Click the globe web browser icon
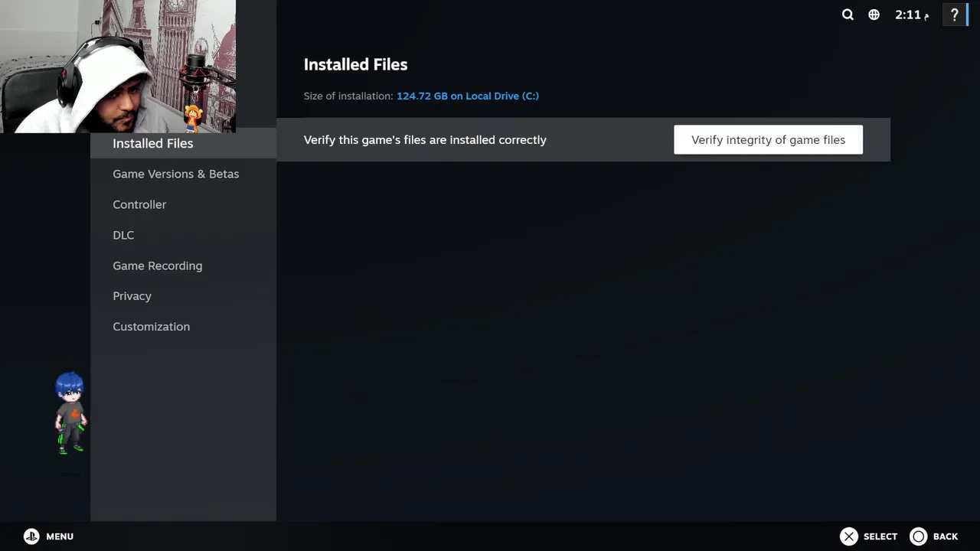The width and height of the screenshot is (980, 551). coord(874,15)
